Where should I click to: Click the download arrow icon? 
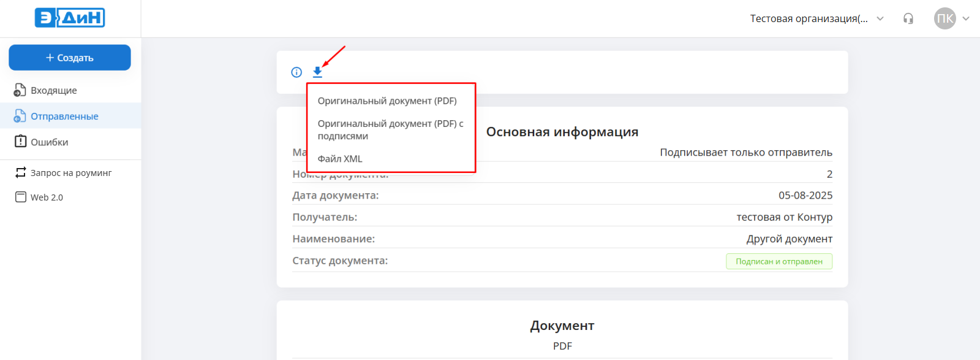317,72
